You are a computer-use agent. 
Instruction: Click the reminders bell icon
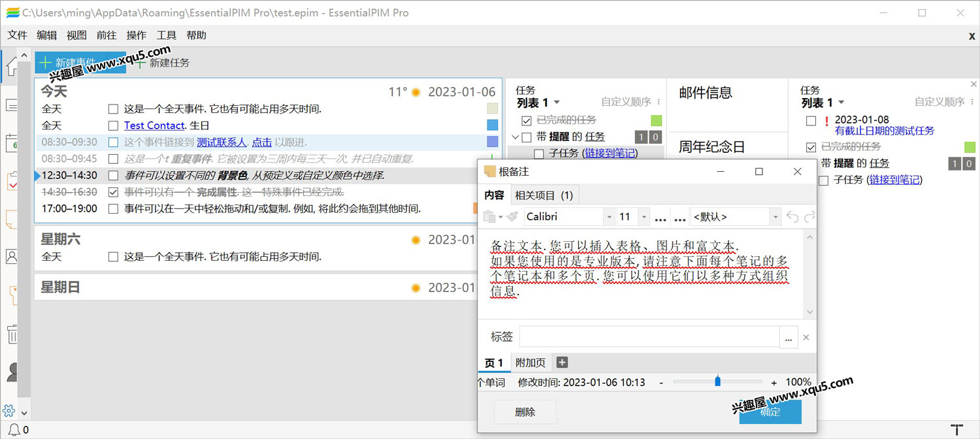point(14,429)
